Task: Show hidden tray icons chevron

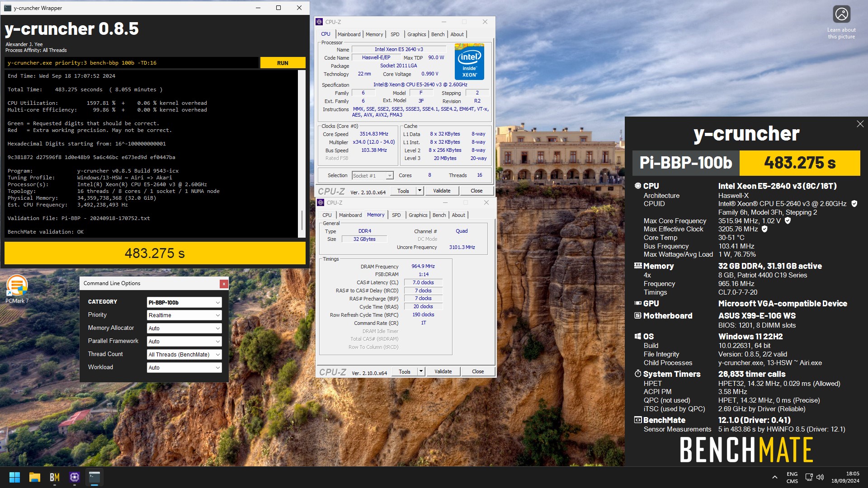Action: 775,477
